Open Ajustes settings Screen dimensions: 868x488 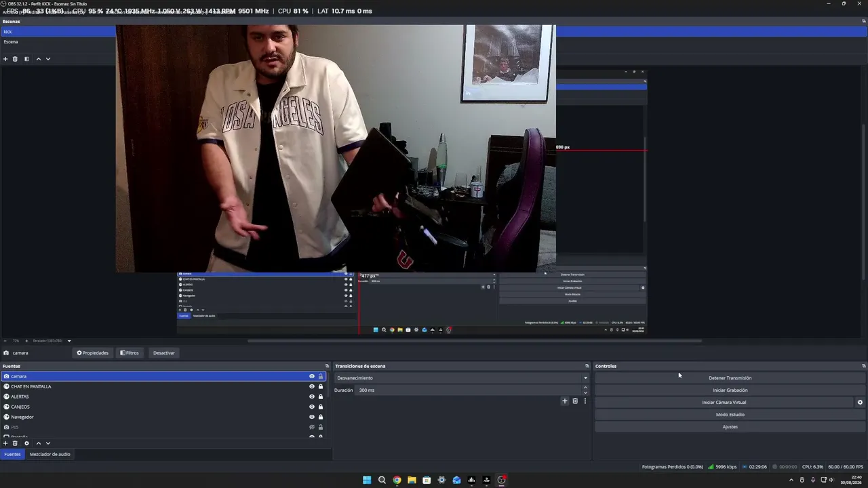[x=730, y=427]
